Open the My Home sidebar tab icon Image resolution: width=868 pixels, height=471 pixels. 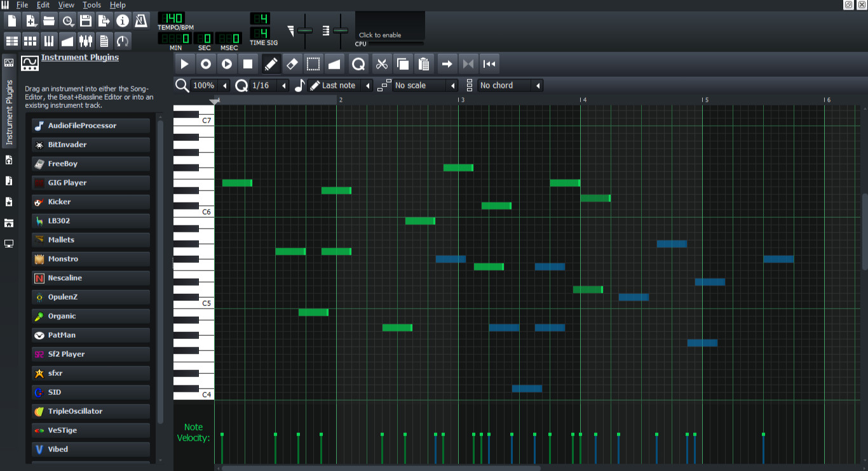[x=9, y=223]
